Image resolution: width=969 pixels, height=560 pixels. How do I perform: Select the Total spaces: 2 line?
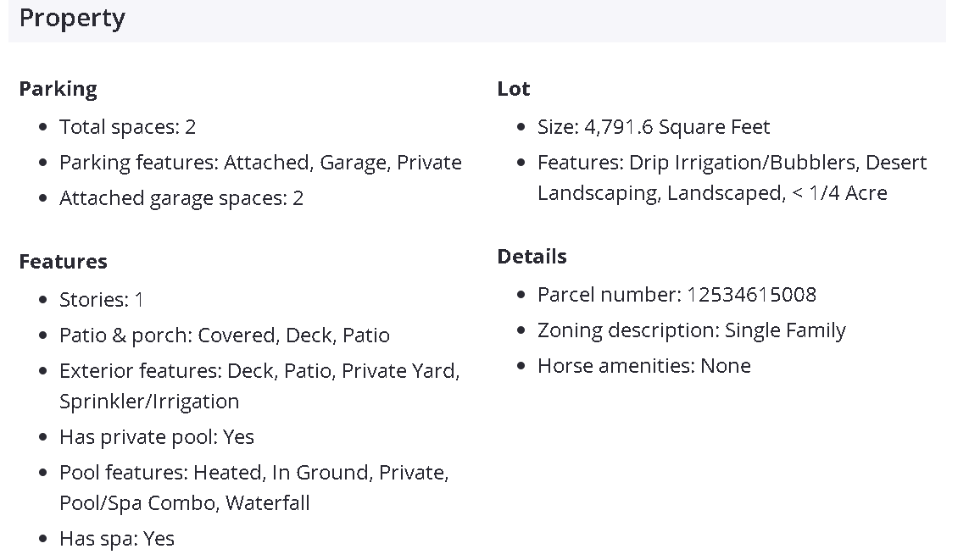[127, 127]
